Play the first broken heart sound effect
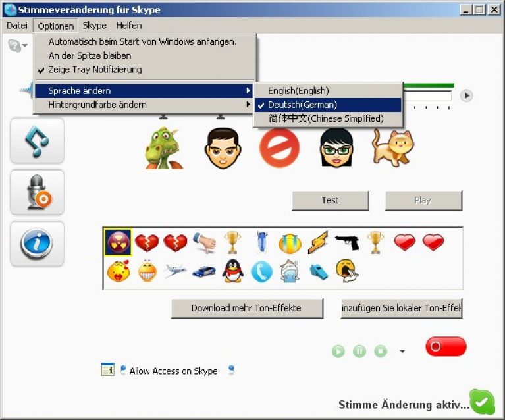 [147, 242]
